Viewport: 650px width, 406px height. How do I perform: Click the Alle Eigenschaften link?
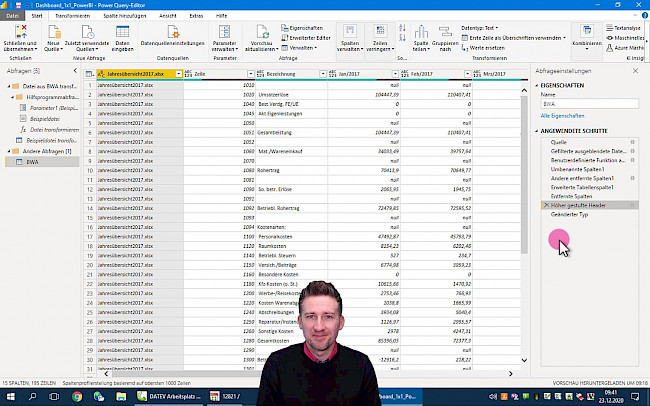pos(561,117)
